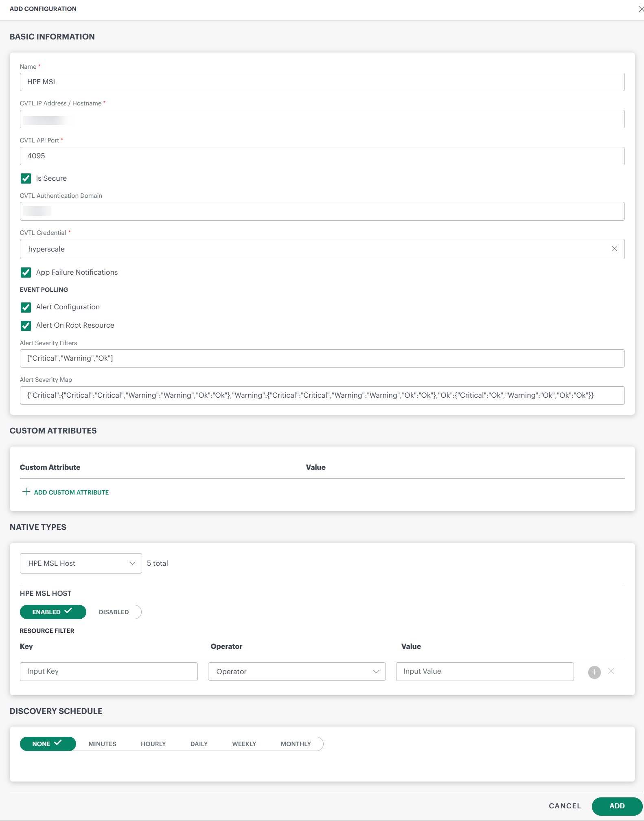This screenshot has width=644, height=821.
Task: Toggle App Failure Notifications checkbox
Action: point(26,272)
